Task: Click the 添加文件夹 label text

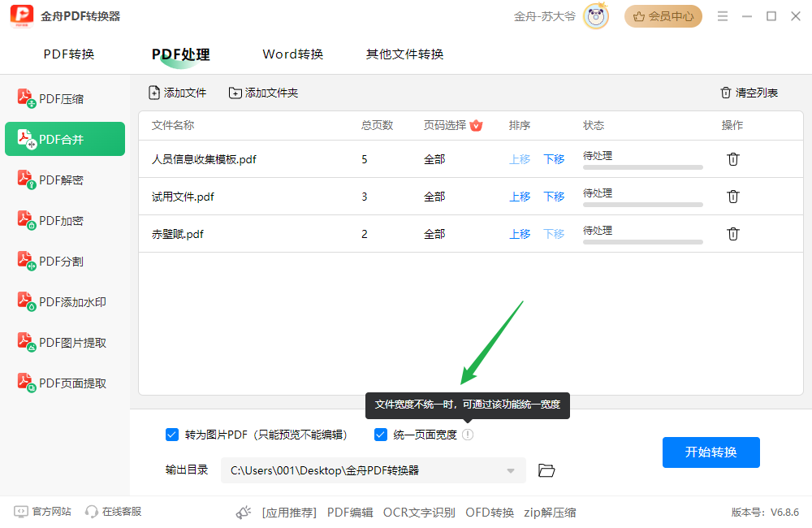Action: point(271,93)
